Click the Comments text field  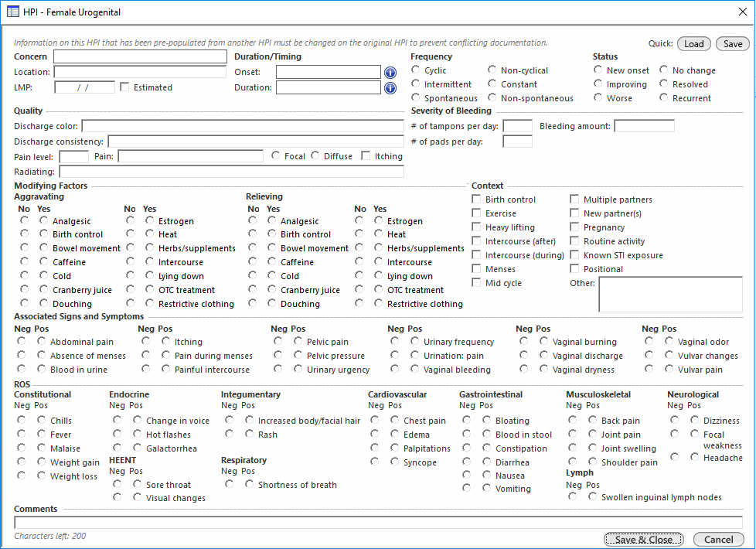(379, 523)
